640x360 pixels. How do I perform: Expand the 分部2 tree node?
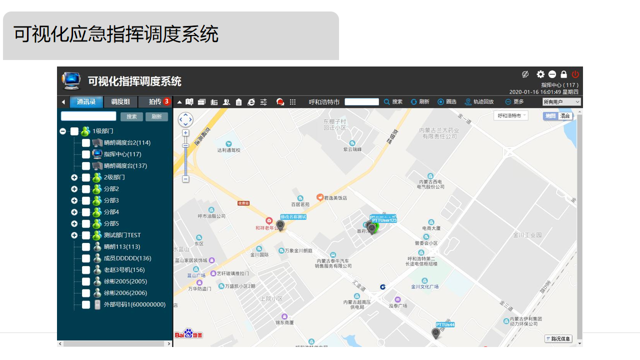[x=74, y=189]
